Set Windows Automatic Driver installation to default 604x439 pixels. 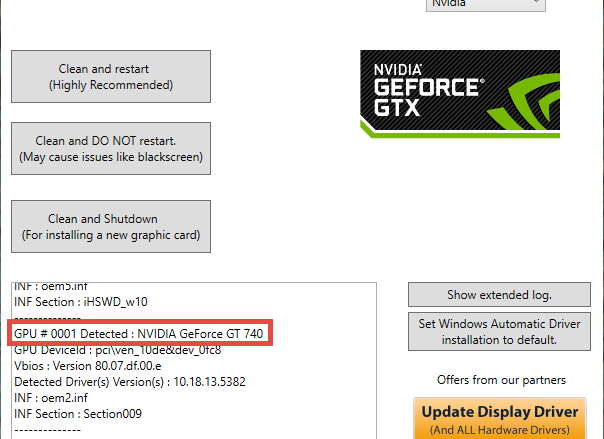[x=499, y=332]
